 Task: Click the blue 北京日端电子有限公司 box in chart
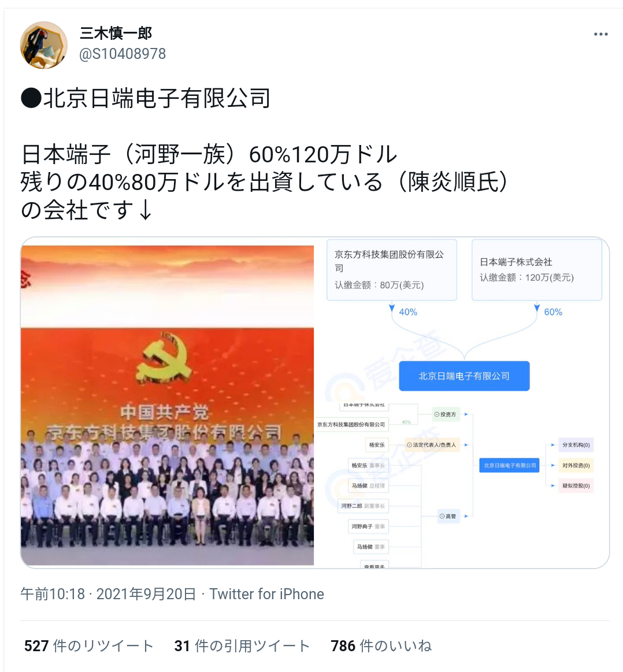coord(464,376)
